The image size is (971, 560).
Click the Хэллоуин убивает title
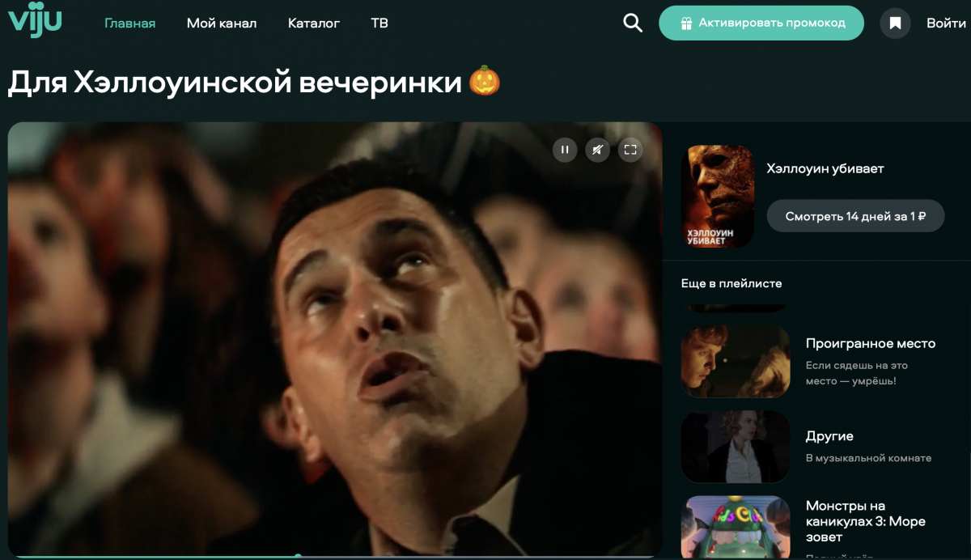(x=825, y=169)
